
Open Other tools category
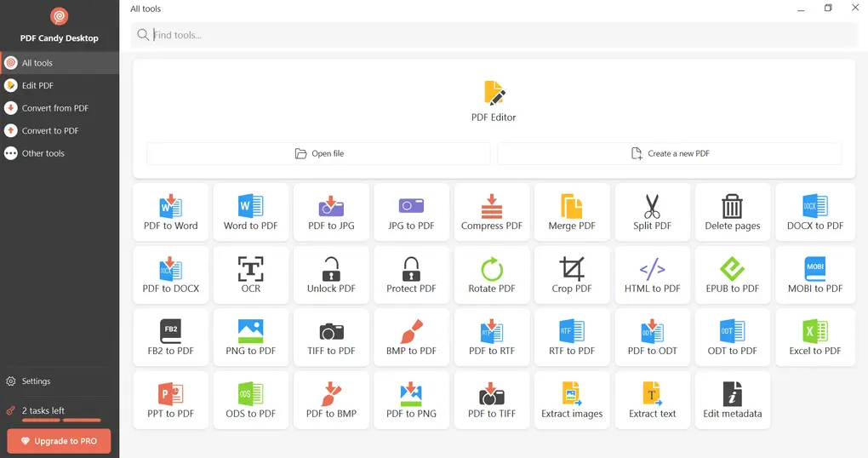60,153
